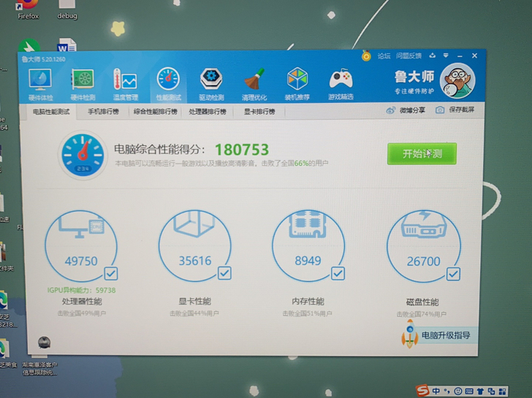Viewport: 532px width, 398px height.
Task: Switch 中 Chinese/English mode on IME bar
Action: coord(436,391)
